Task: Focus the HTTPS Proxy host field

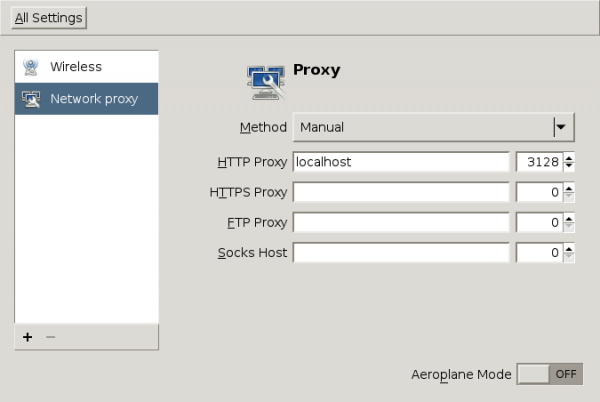Action: [401, 192]
